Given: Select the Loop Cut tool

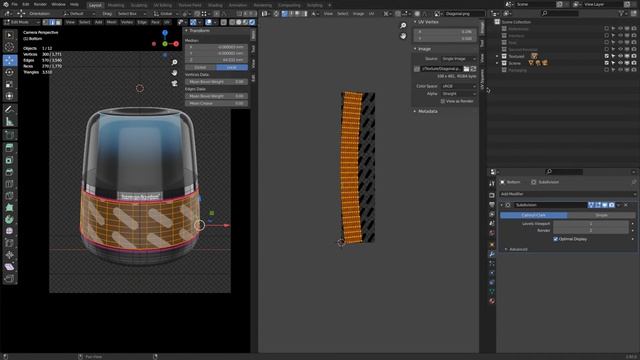Looking at the screenshot, I should [9, 184].
